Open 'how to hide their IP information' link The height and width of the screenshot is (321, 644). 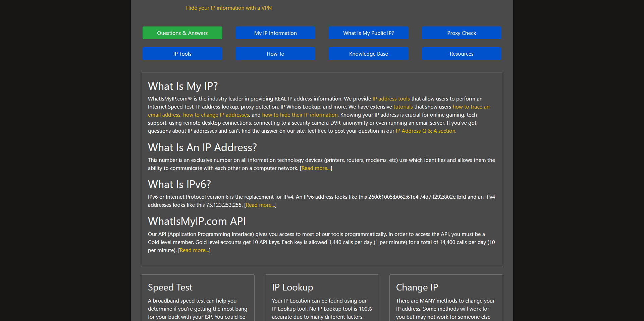coord(300,115)
